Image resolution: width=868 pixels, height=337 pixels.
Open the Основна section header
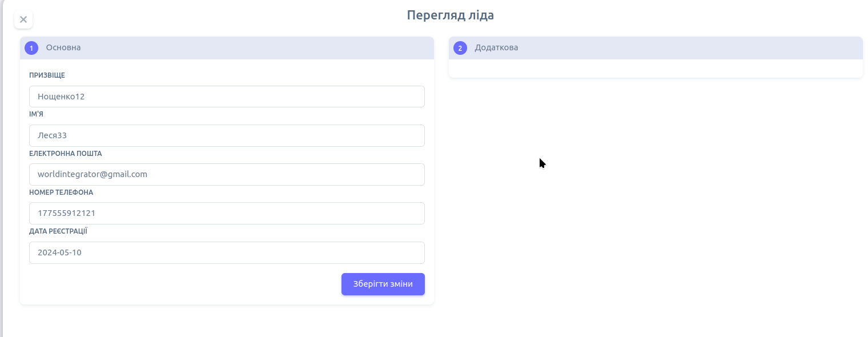(x=63, y=47)
